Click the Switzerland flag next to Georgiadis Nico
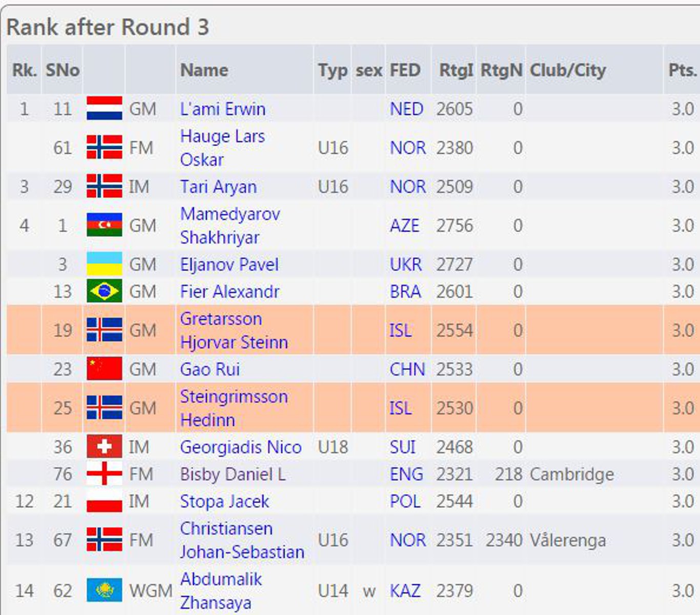Image resolution: width=700 pixels, height=615 pixels. coord(105,446)
